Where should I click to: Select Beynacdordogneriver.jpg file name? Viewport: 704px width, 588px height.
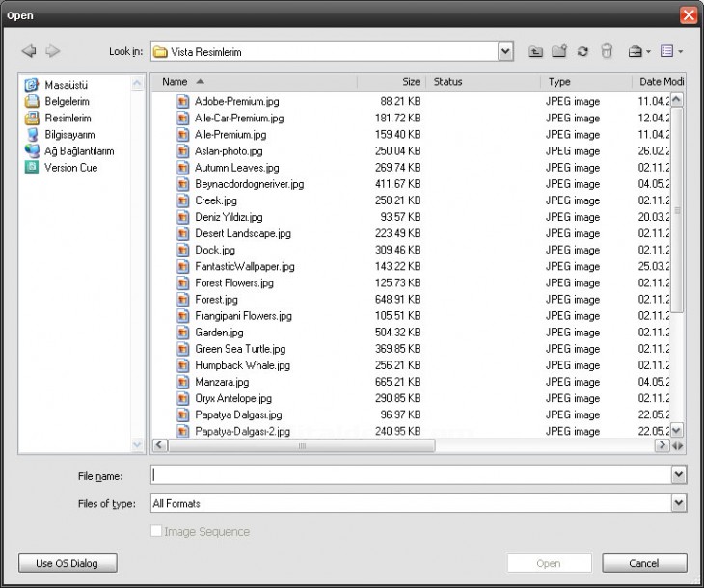coord(249,184)
